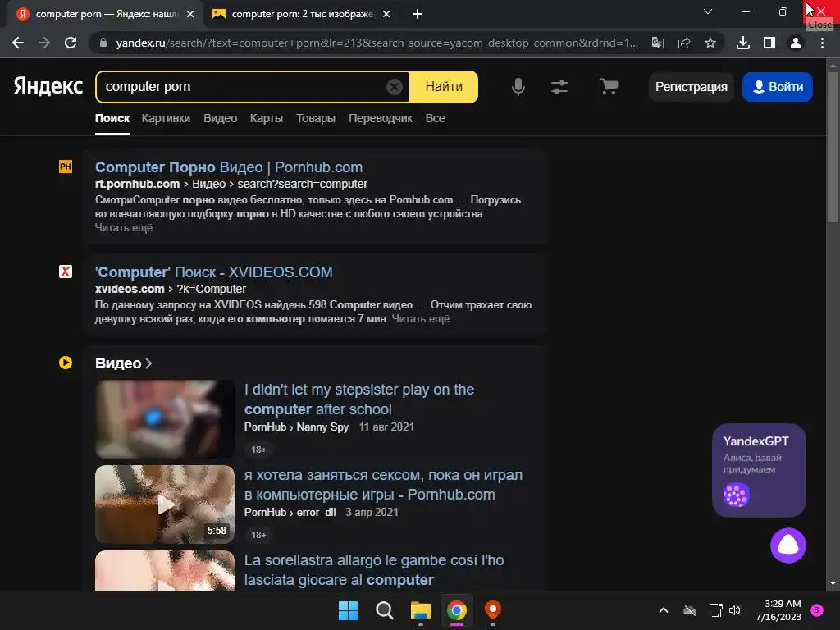This screenshot has height=630, width=840.
Task: Open the video thumbnail showing 5:58 duration
Action: coord(164,504)
